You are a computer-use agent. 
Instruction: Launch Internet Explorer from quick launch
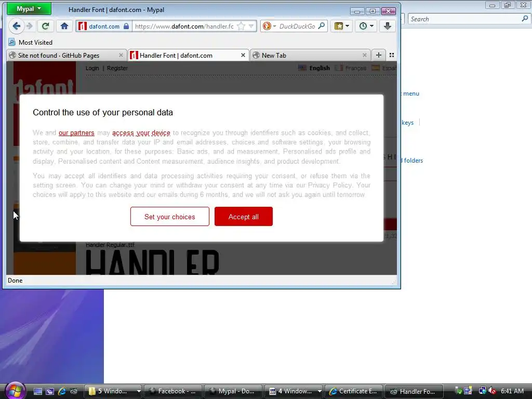coord(62,391)
